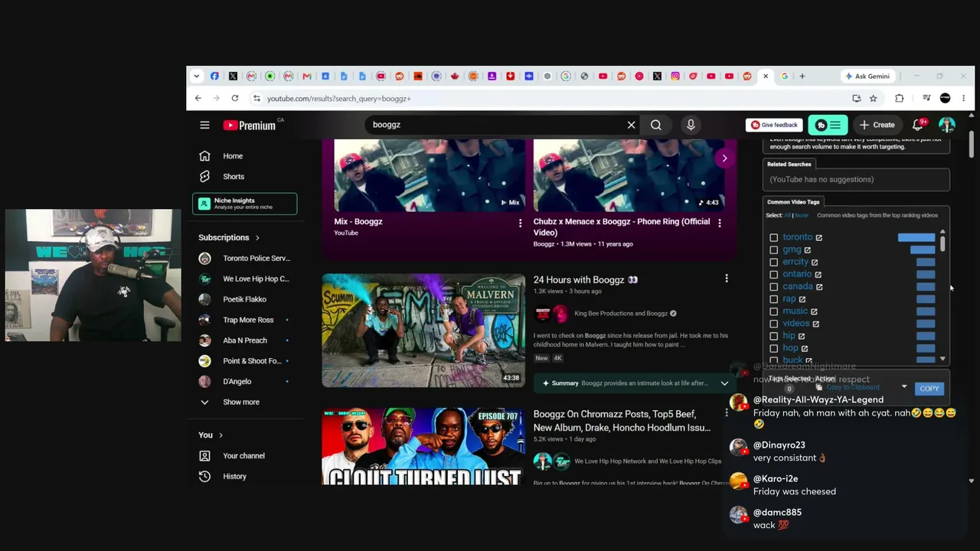
Task: Check the errcity tag checkbox
Action: pyautogui.click(x=773, y=262)
